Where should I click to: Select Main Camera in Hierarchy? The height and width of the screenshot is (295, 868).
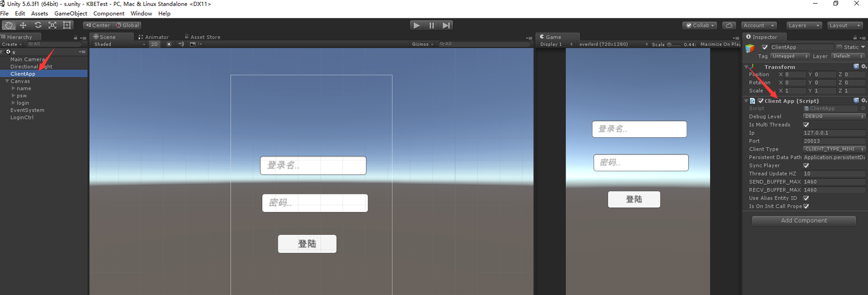[x=27, y=60]
